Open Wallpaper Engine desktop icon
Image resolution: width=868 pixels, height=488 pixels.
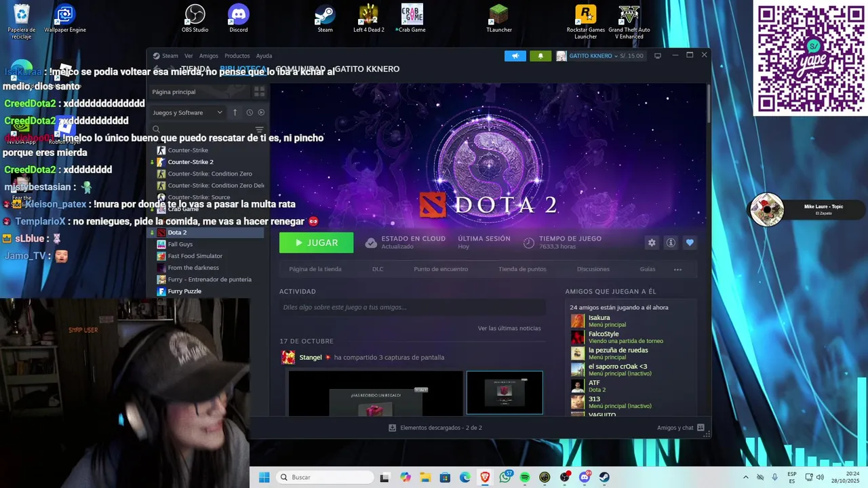[x=65, y=19]
